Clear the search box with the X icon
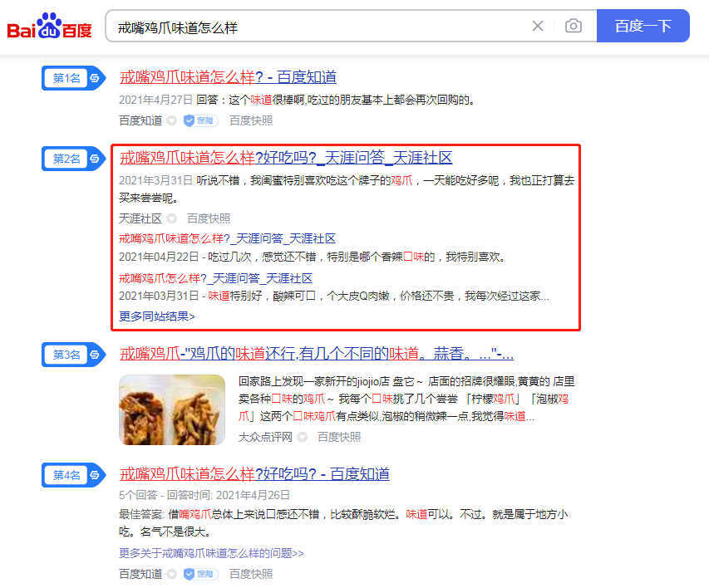This screenshot has width=709, height=588. click(538, 26)
